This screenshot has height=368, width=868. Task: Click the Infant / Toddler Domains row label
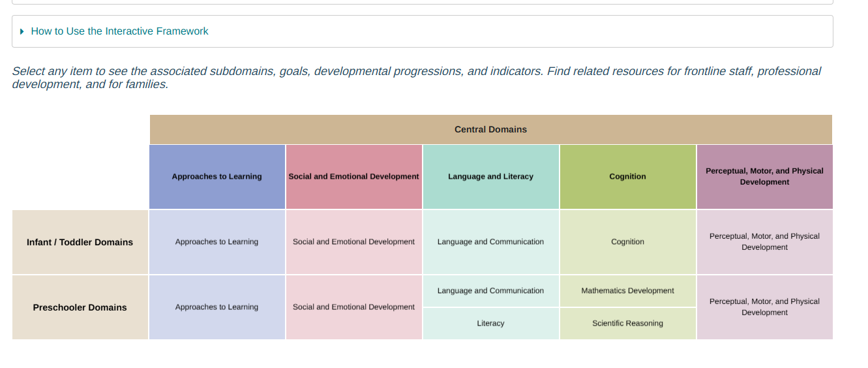(80, 242)
